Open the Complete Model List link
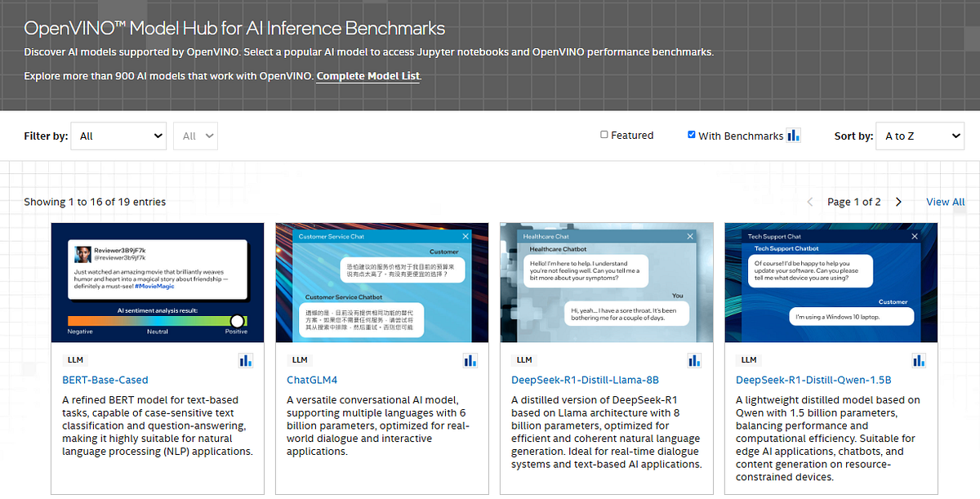This screenshot has width=980, height=499. [x=367, y=76]
